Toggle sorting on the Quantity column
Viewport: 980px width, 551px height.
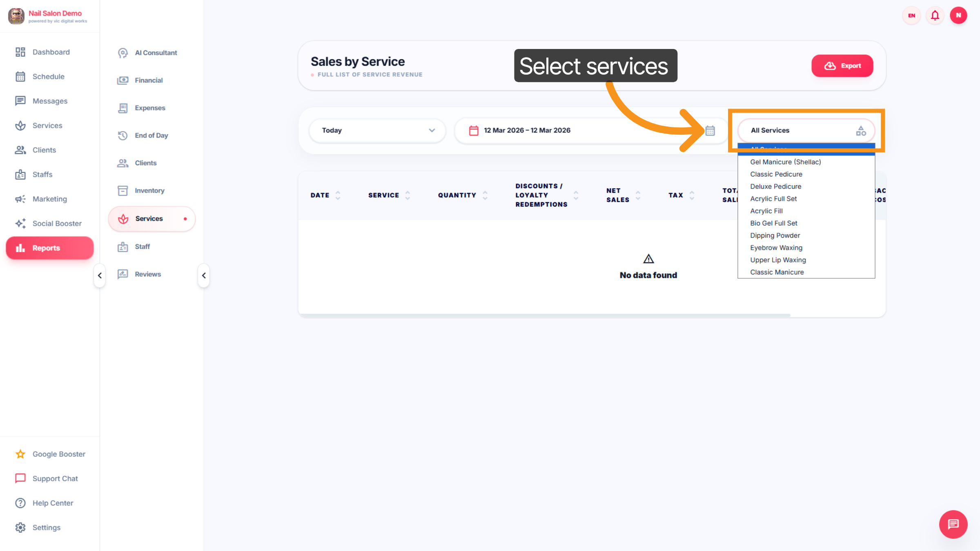pyautogui.click(x=485, y=195)
